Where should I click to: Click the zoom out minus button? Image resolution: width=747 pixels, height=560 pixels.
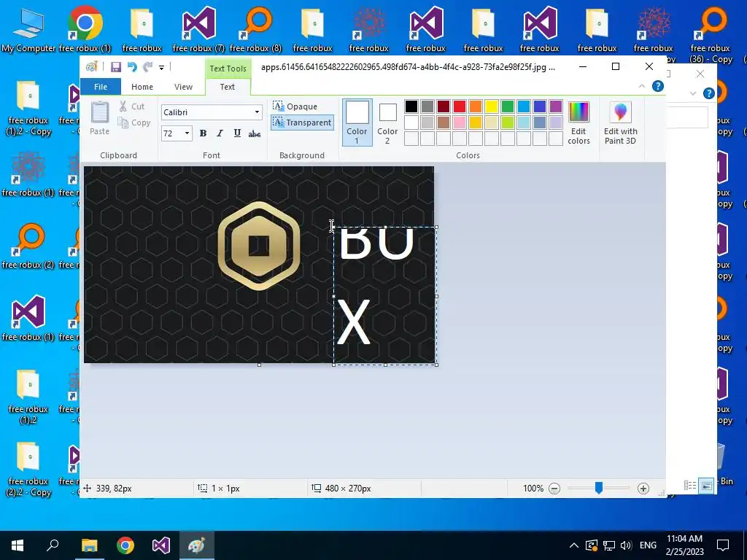point(554,489)
